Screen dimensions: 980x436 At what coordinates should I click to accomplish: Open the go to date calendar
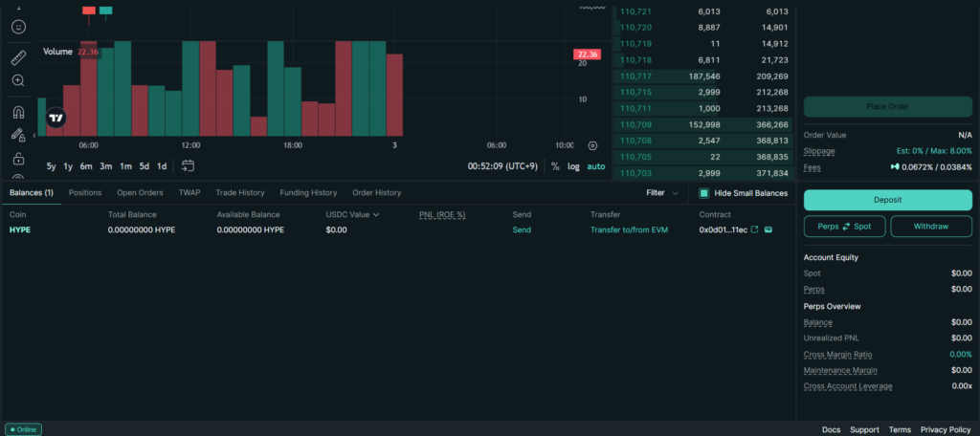click(x=188, y=166)
